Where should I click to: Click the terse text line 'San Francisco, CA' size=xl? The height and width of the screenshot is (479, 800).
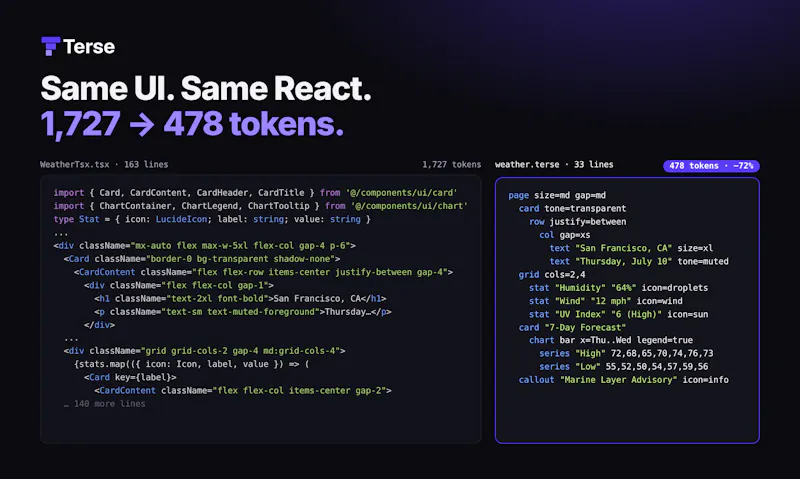[x=631, y=248]
